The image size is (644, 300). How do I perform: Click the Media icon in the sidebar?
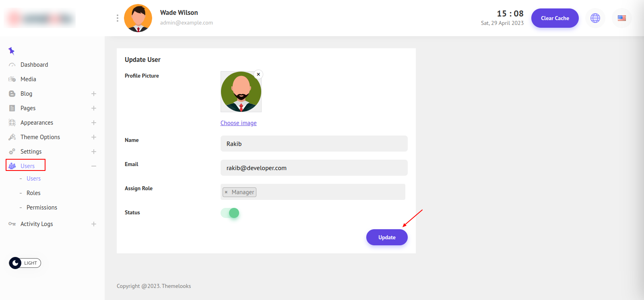(12, 79)
